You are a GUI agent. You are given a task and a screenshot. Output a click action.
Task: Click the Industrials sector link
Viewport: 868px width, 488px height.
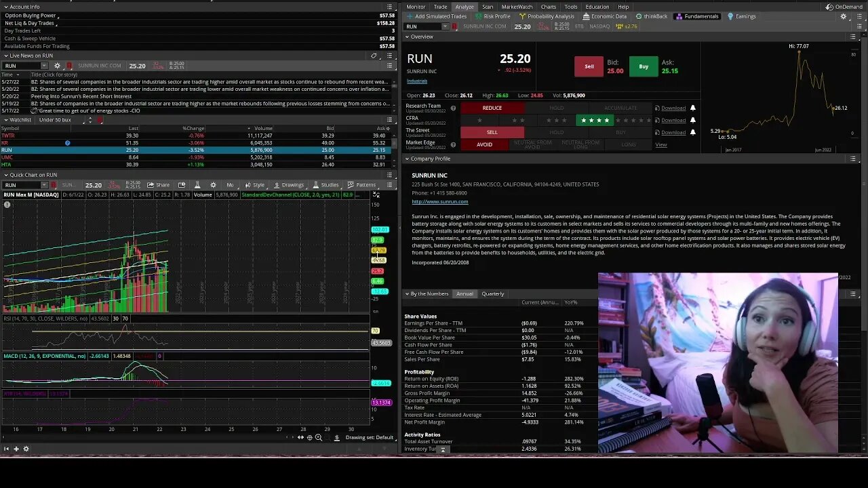(x=417, y=81)
